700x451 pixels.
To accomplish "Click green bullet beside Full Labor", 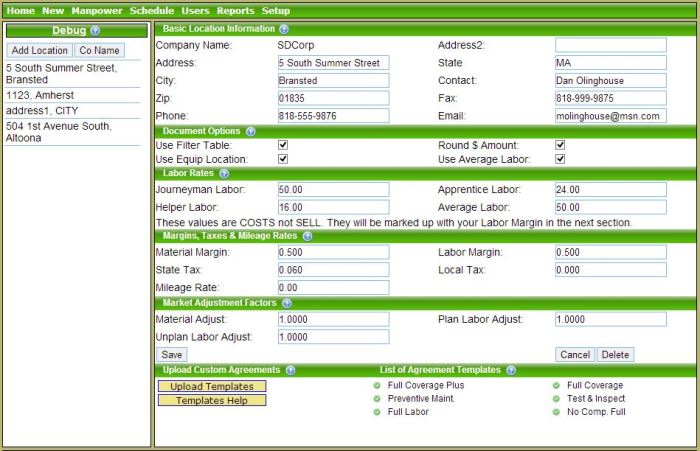I will point(377,412).
